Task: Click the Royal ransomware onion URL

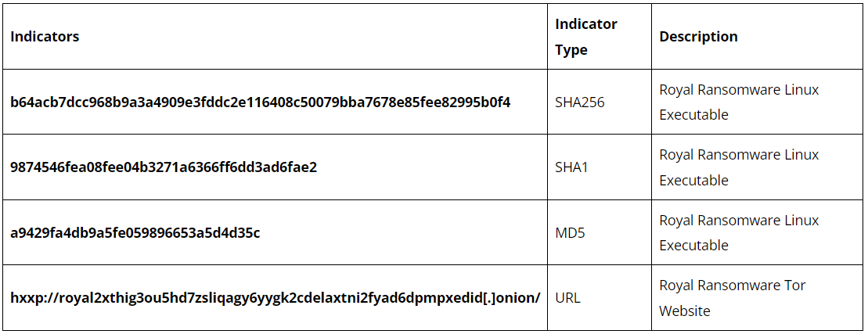Action: pos(275,298)
